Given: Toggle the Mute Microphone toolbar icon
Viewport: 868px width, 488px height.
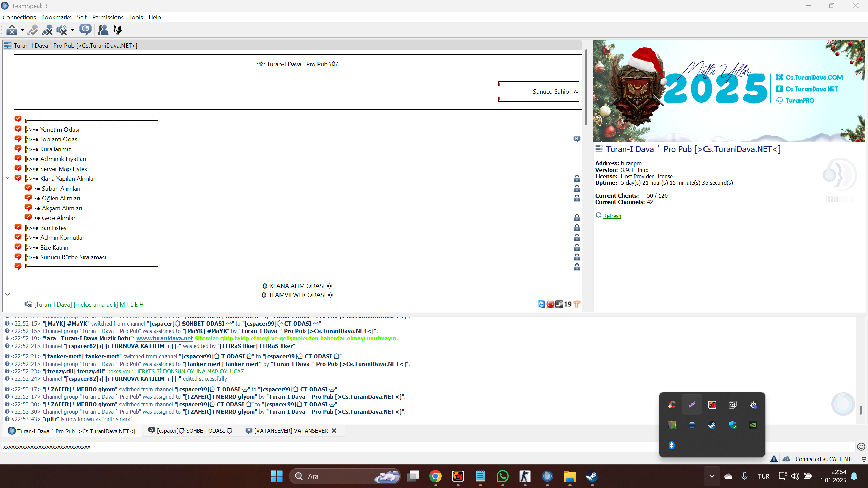Looking at the screenshot, I should coord(47,30).
